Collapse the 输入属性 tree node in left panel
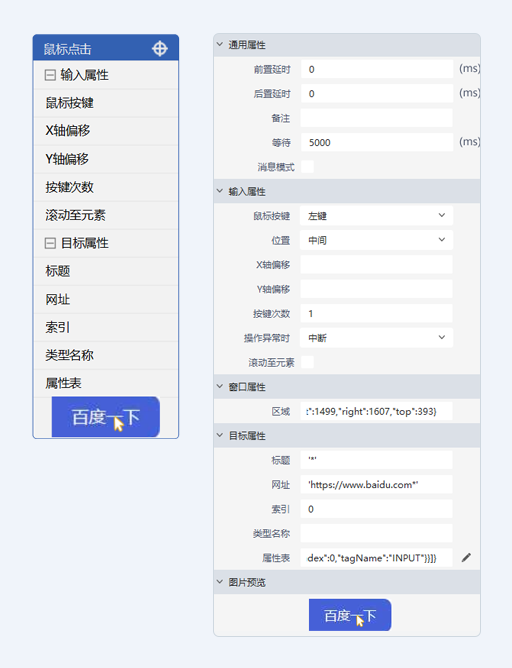 (x=50, y=75)
